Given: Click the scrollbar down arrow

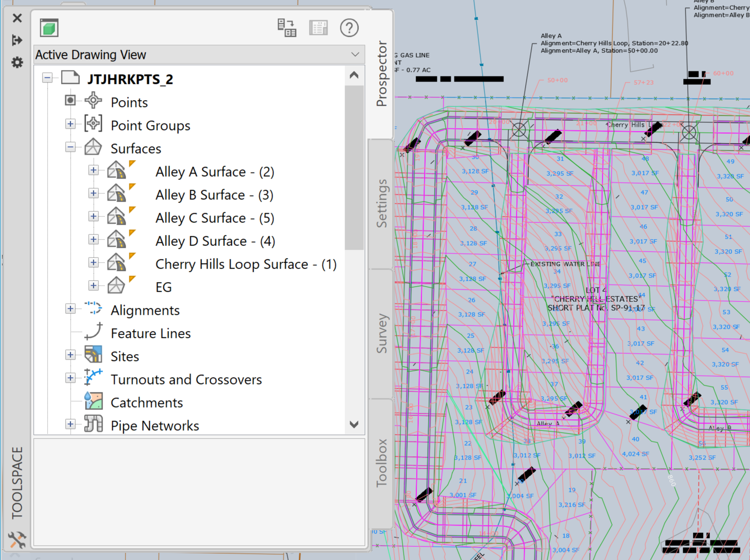Looking at the screenshot, I should coord(354,424).
